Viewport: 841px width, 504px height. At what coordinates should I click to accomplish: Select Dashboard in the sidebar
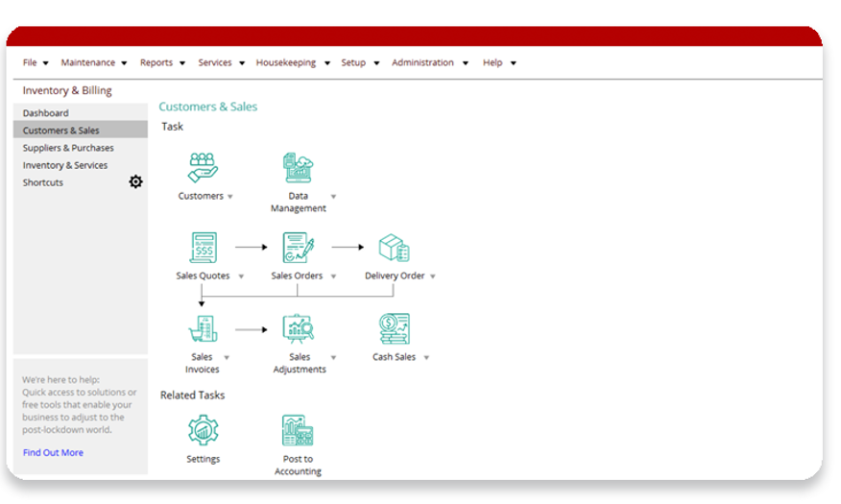pos(81,113)
